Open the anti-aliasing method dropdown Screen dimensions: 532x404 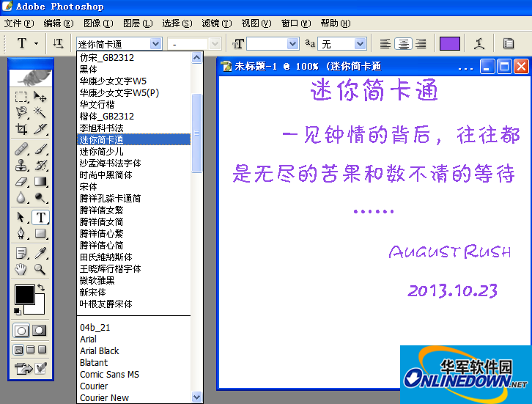point(360,44)
